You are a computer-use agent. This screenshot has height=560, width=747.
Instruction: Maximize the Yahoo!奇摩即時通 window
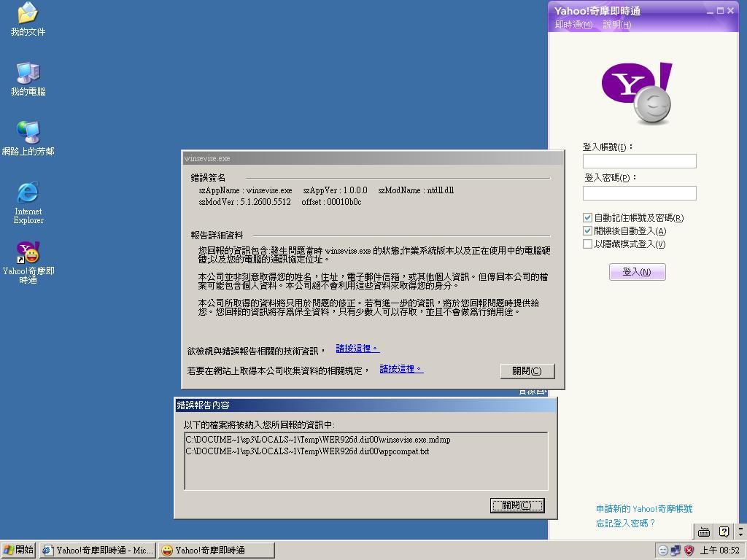point(720,11)
